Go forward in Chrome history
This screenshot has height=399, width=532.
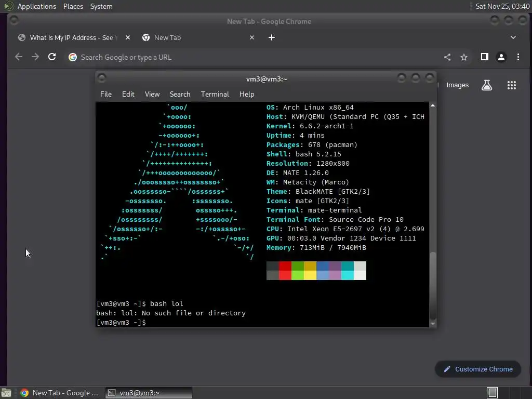(x=35, y=57)
